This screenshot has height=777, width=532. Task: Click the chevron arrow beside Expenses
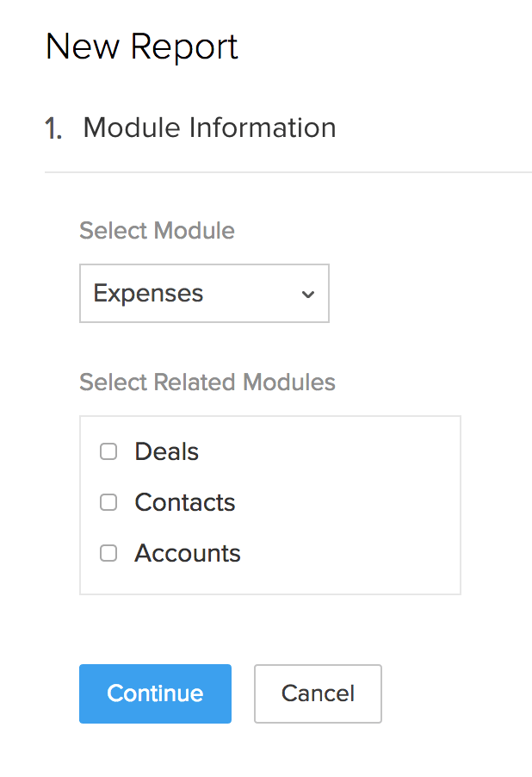click(307, 295)
